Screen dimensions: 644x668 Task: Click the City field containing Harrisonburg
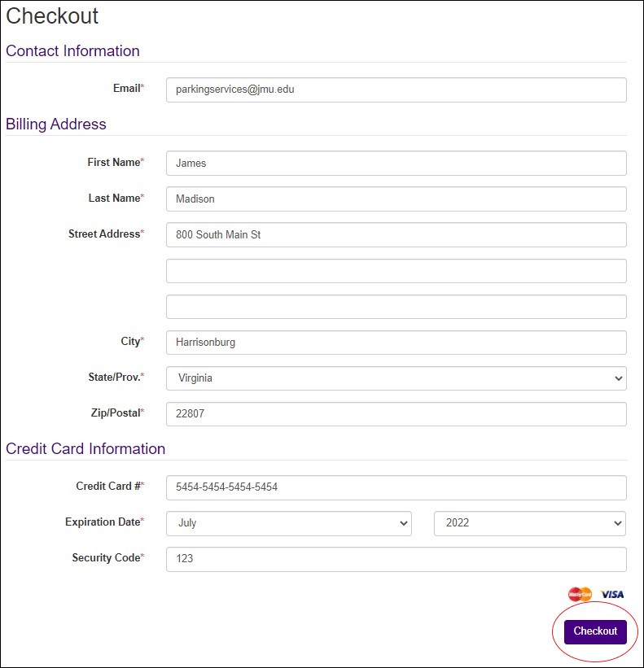tap(396, 342)
